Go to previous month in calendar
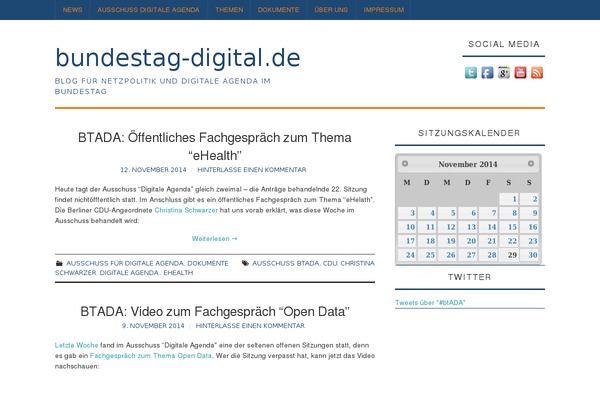Viewport: 600px width, 400px height. coord(405,164)
